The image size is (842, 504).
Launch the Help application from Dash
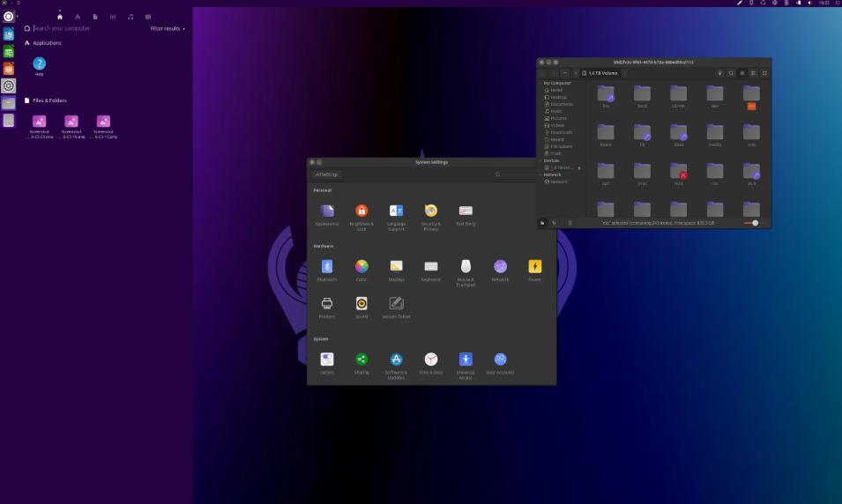tap(39, 63)
